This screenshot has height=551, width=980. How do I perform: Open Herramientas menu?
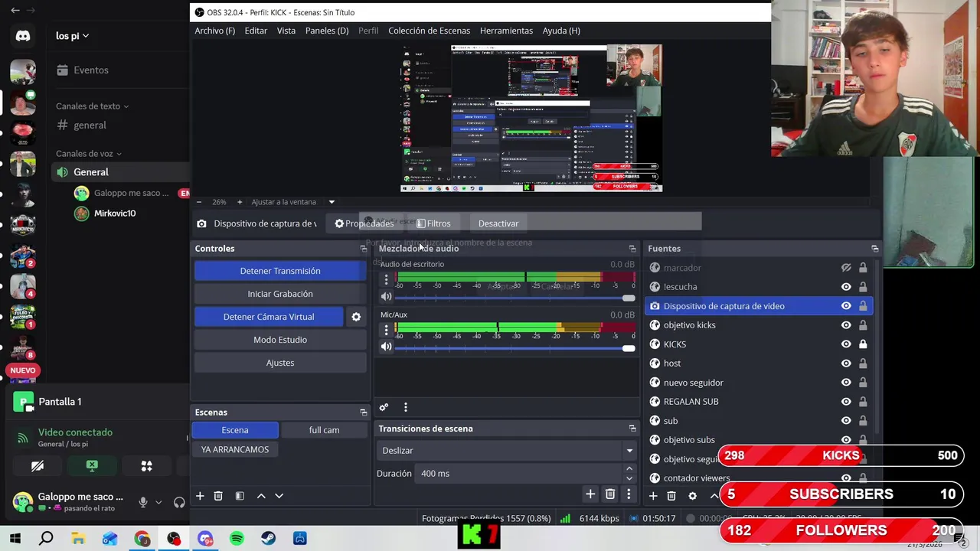pos(506,31)
